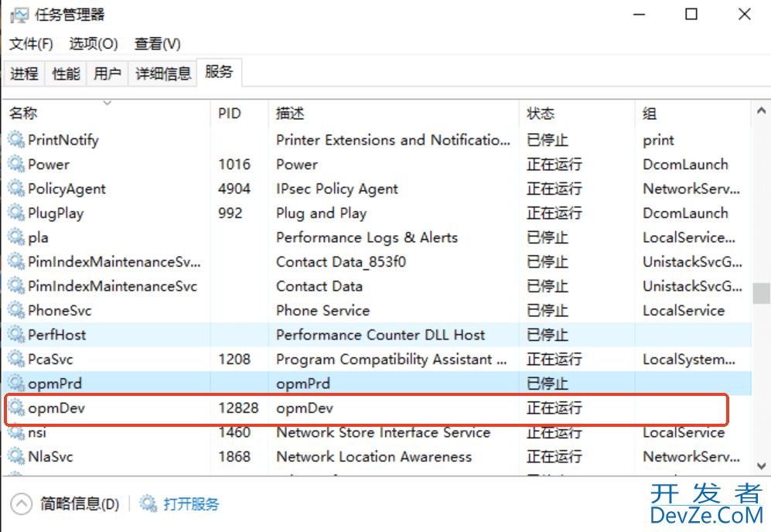Select the nsi service name

(37, 433)
